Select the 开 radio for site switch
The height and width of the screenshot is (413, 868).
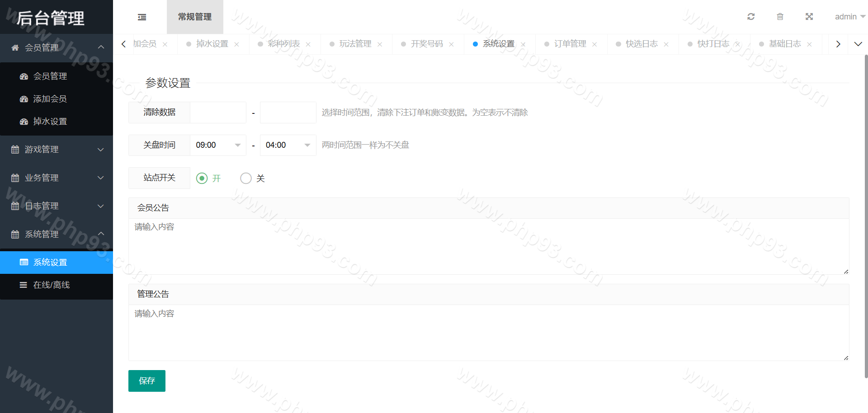coord(202,178)
